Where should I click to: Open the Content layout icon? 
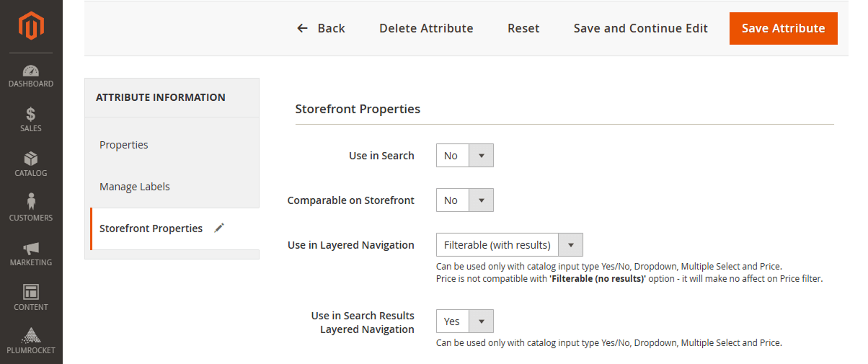click(x=31, y=293)
